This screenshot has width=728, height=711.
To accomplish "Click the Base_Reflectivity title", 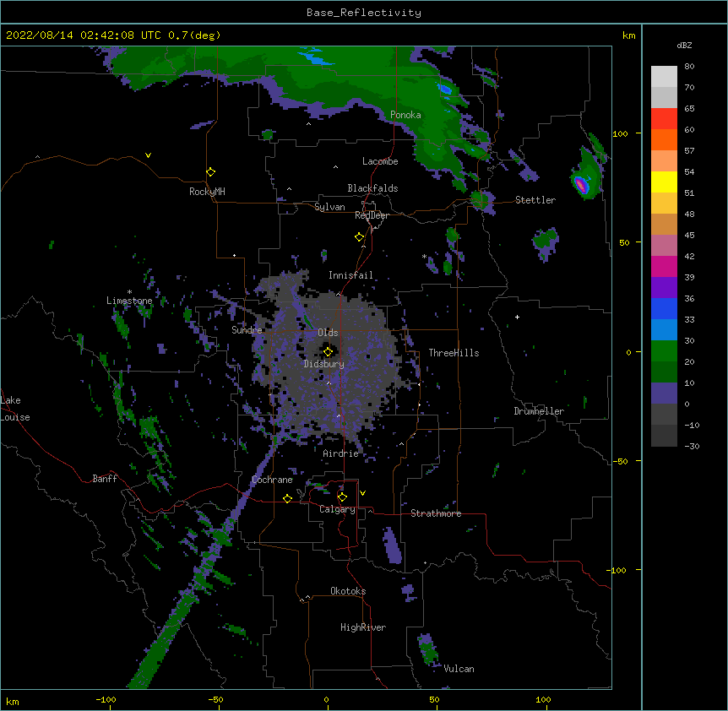I will (x=364, y=13).
